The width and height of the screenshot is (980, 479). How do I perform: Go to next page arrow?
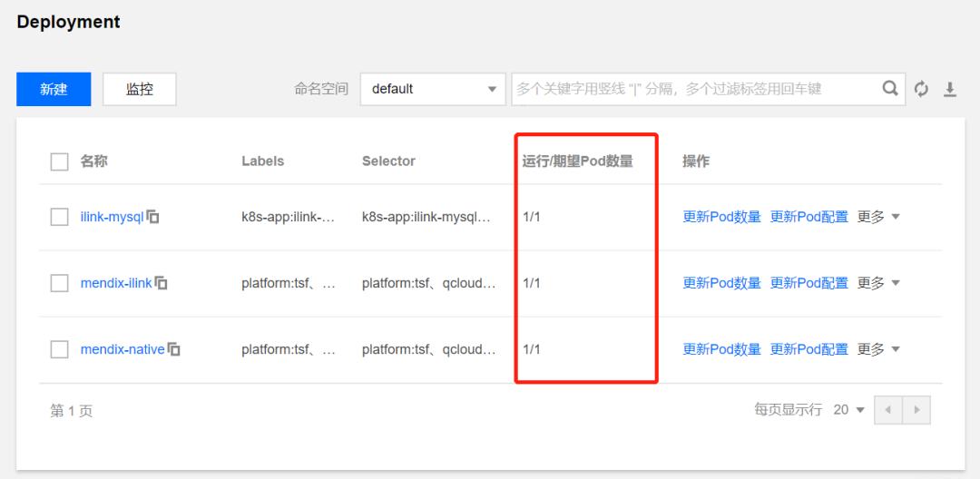(x=916, y=410)
